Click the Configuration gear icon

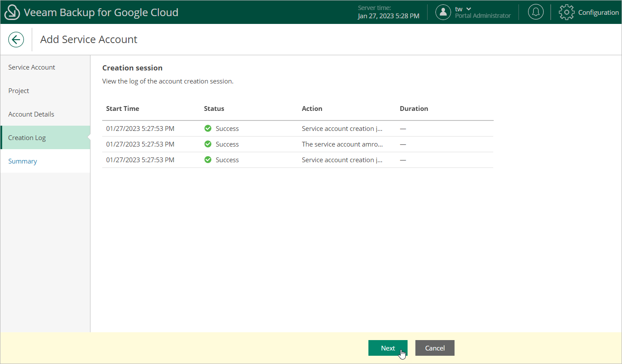[x=566, y=12]
